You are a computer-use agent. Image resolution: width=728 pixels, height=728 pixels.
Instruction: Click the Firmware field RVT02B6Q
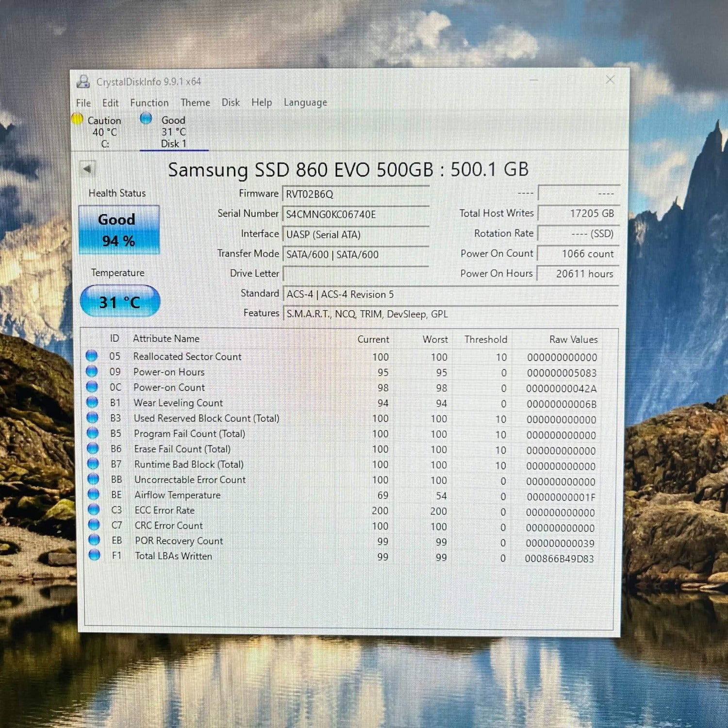click(356, 194)
